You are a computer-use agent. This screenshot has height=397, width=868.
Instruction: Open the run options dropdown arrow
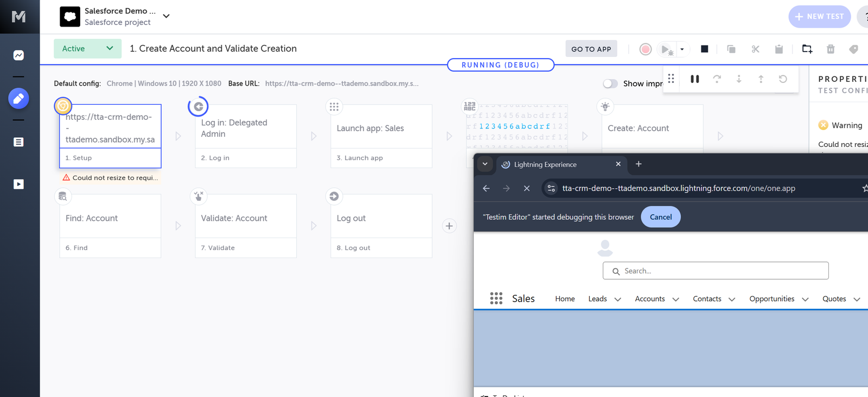point(682,49)
